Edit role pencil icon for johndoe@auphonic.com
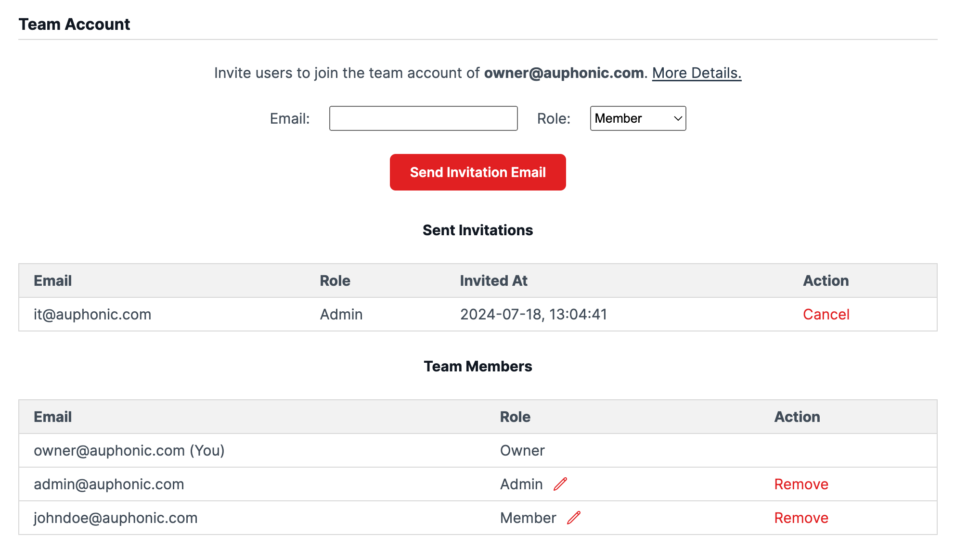This screenshot has height=560, width=955. [x=574, y=518]
